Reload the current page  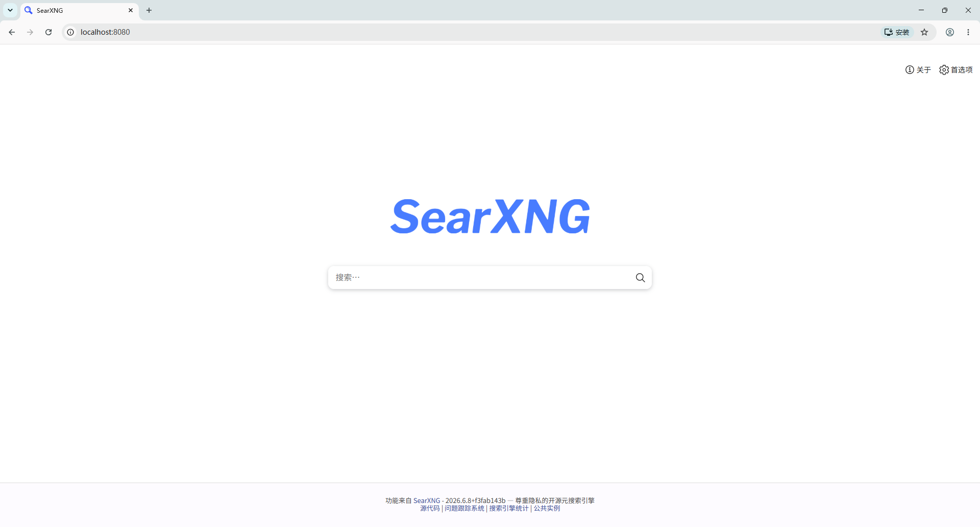point(48,32)
